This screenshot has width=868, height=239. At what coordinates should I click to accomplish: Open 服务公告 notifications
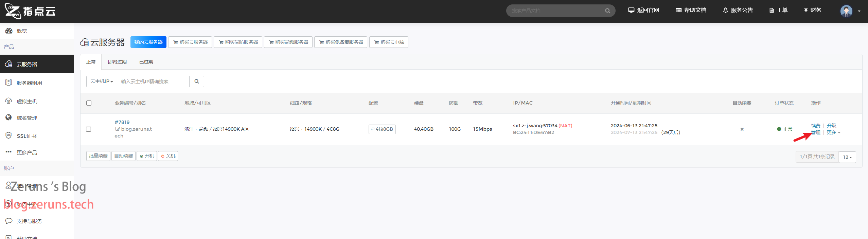(738, 10)
